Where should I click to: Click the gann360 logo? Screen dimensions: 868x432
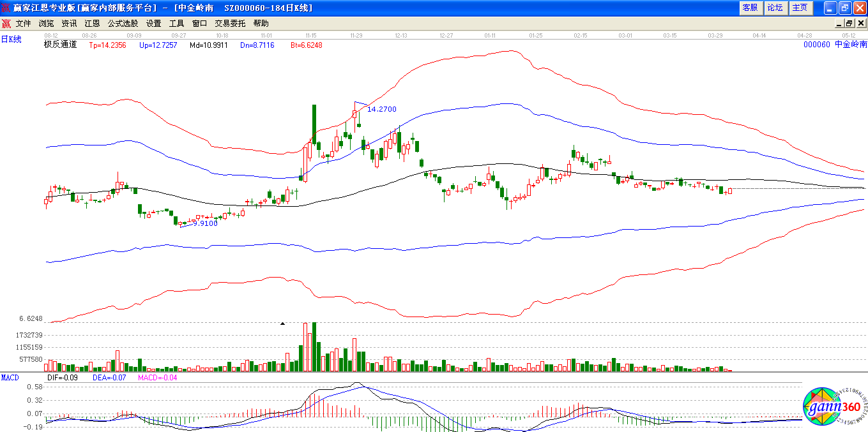pyautogui.click(x=835, y=408)
